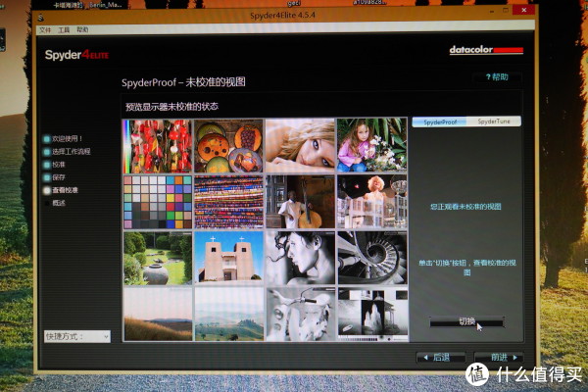This screenshot has width=588, height=392.
Task: Open the brown grassy hills thumbnail
Action: click(158, 315)
